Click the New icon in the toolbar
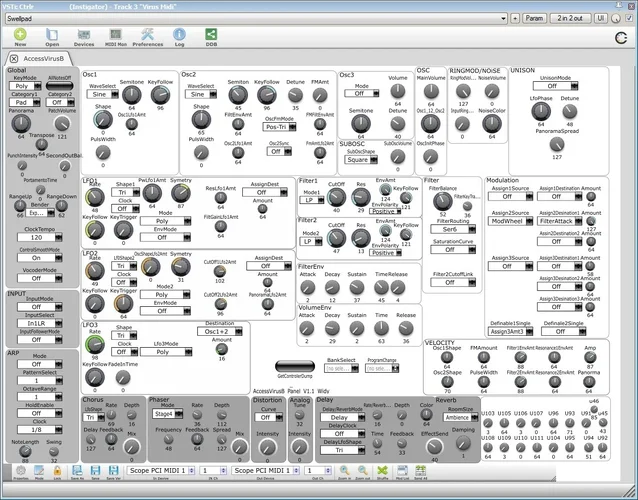The width and height of the screenshot is (638, 500). [21, 37]
